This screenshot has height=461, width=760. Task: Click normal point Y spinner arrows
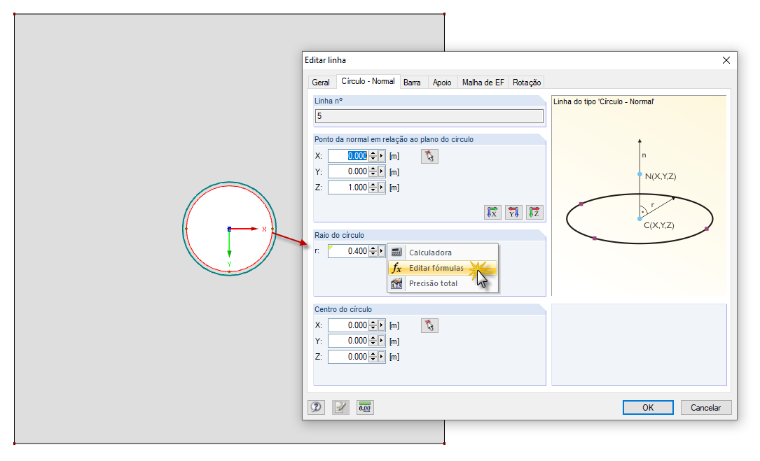[x=373, y=172]
